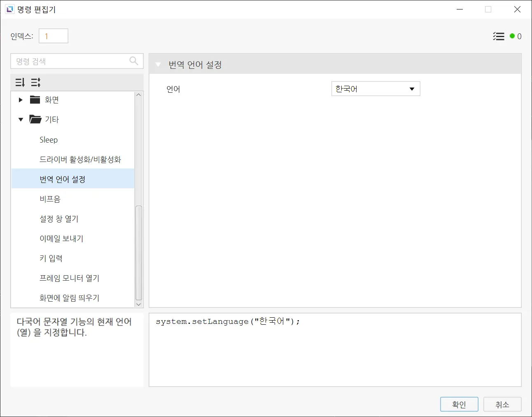
Task: Open the checklist icon at top right
Action: [x=498, y=36]
